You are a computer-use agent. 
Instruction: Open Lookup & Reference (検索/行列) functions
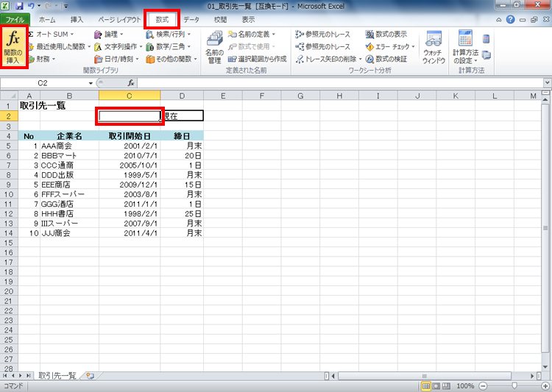(169, 34)
